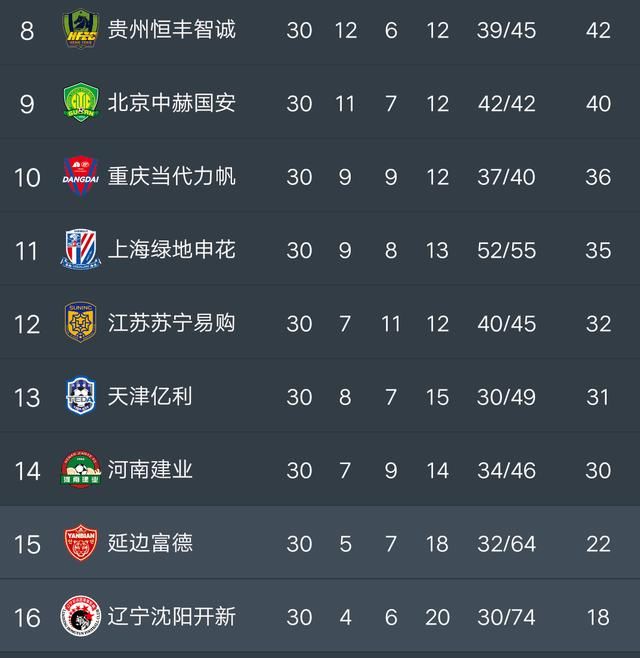
Task: Tap the Chongqing Dangdai Lifan crest
Action: [x=81, y=176]
